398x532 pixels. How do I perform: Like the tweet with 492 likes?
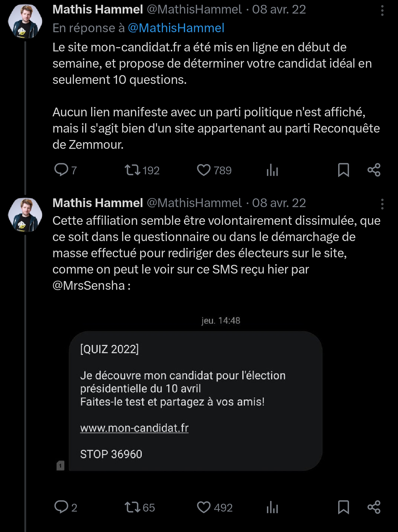pos(204,507)
